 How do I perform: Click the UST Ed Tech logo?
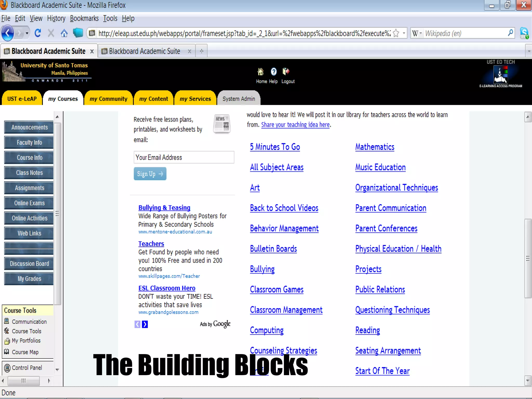click(x=501, y=74)
